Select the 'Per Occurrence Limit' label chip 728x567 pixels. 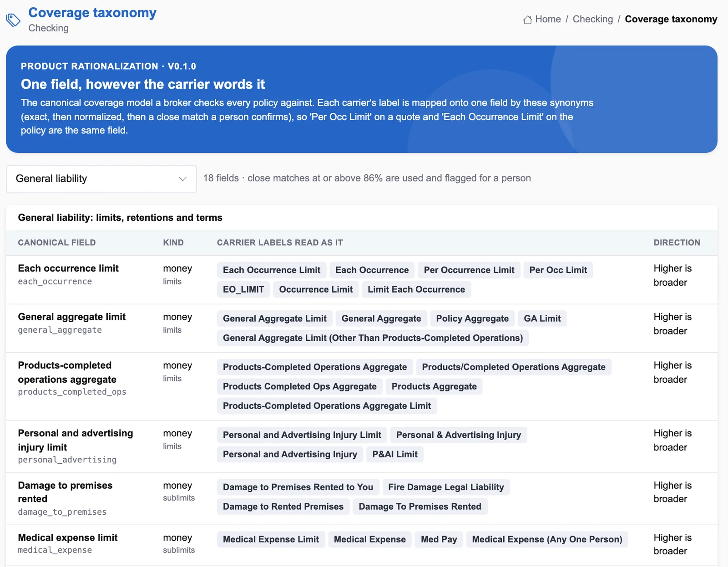click(x=469, y=270)
